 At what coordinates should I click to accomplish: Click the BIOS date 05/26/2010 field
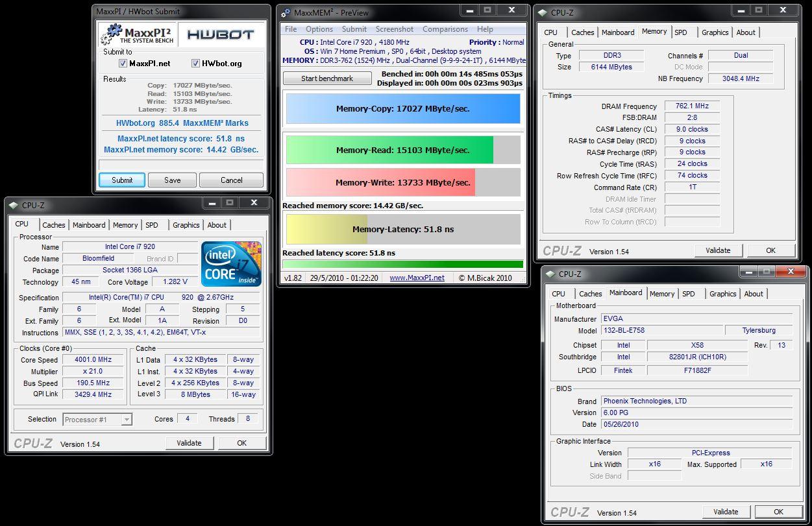(x=696, y=424)
